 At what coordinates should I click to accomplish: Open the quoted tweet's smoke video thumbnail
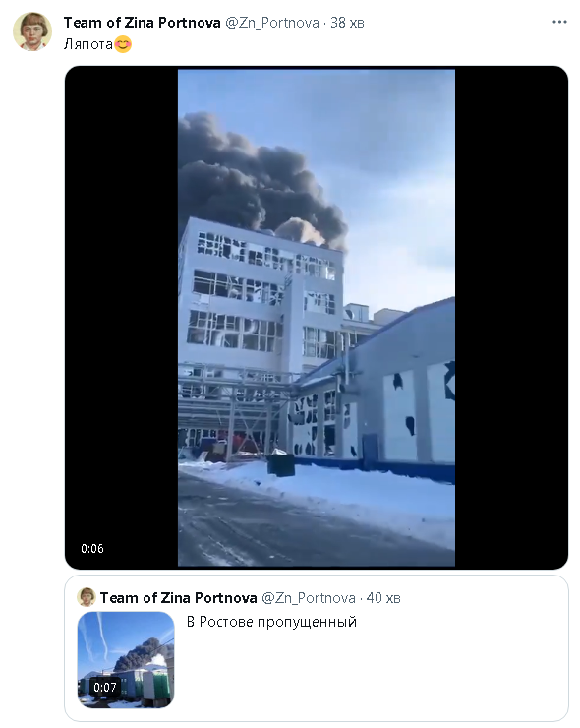126,659
